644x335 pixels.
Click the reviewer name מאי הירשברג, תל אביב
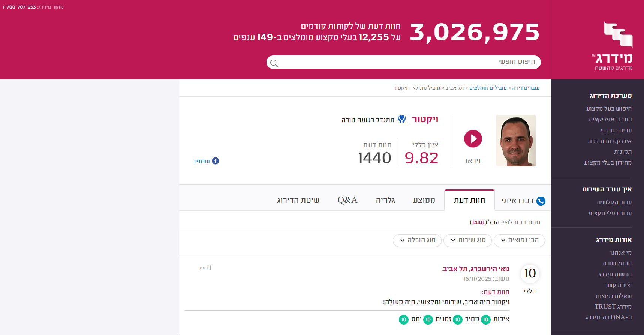click(x=475, y=269)
